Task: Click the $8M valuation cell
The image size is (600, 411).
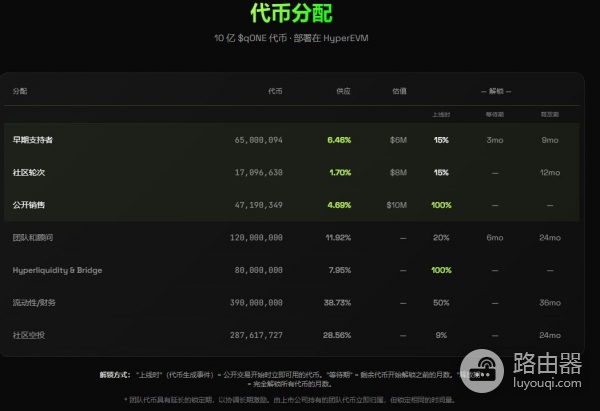Action: (x=398, y=173)
